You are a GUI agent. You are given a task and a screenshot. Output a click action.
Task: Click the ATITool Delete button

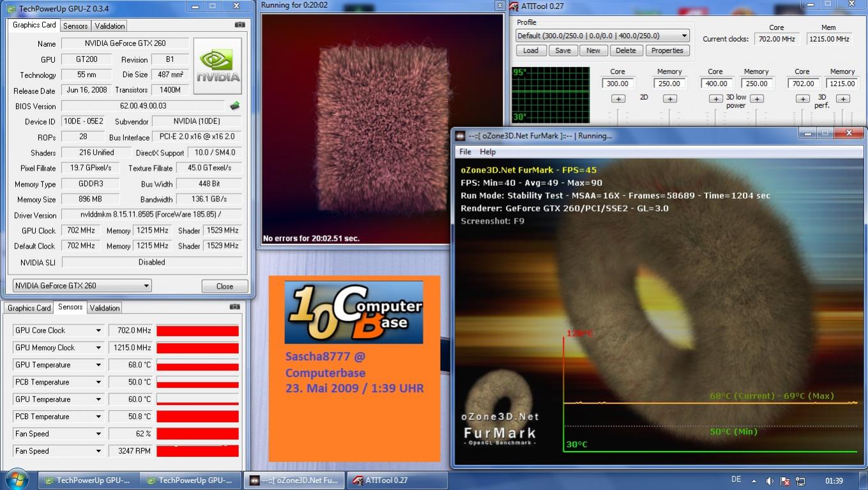click(626, 50)
